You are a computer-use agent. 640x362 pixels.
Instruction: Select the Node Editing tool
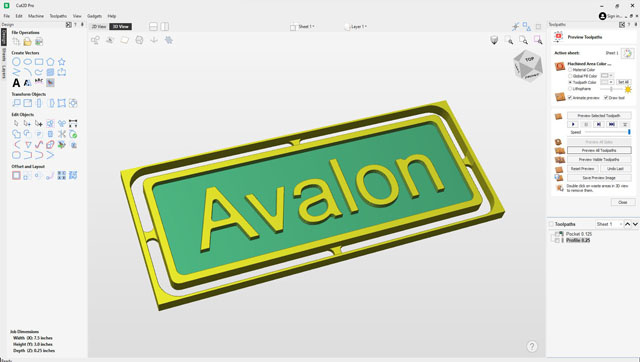(x=27, y=123)
